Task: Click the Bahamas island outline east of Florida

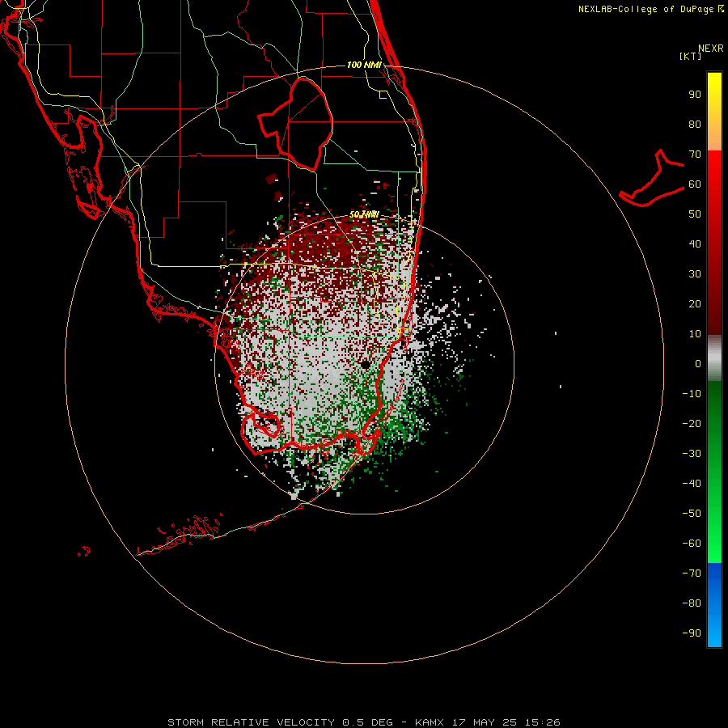Action: [x=652, y=180]
